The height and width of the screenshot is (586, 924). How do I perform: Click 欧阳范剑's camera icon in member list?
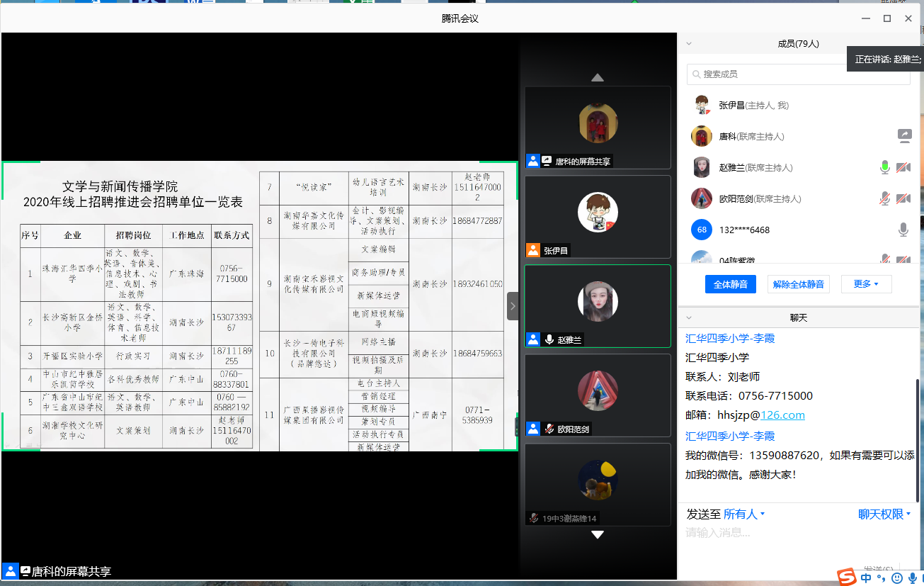click(903, 199)
